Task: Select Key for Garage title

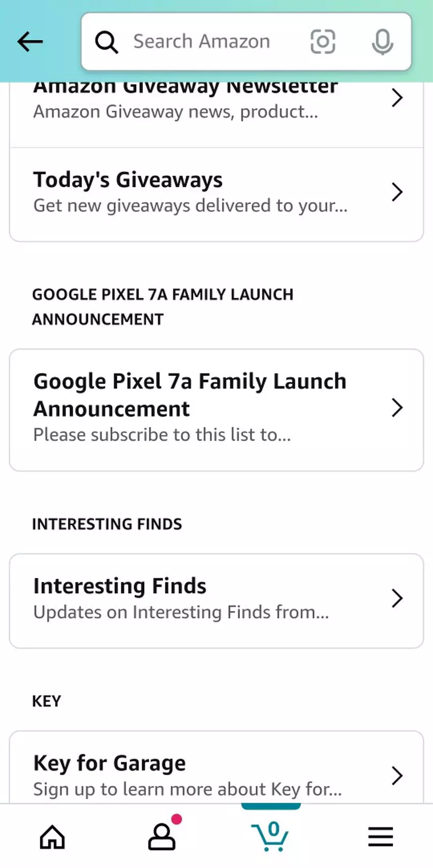Action: pyautogui.click(x=110, y=763)
